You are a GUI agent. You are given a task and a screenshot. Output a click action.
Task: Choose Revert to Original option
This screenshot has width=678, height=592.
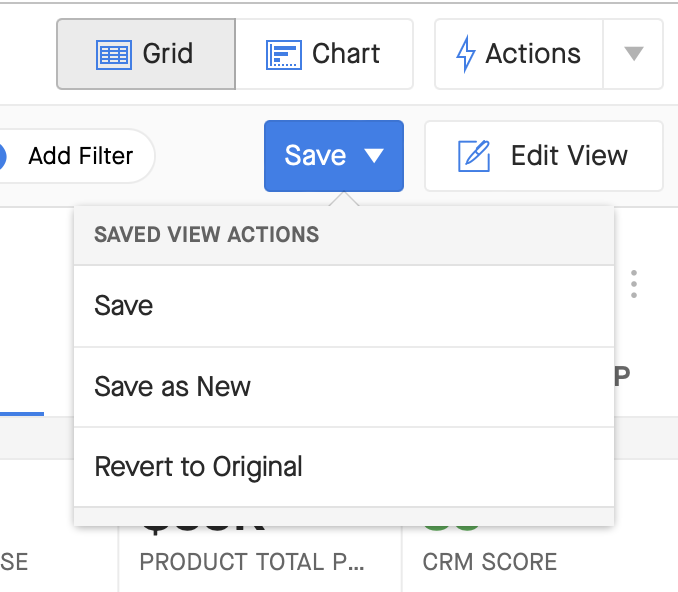click(344, 467)
